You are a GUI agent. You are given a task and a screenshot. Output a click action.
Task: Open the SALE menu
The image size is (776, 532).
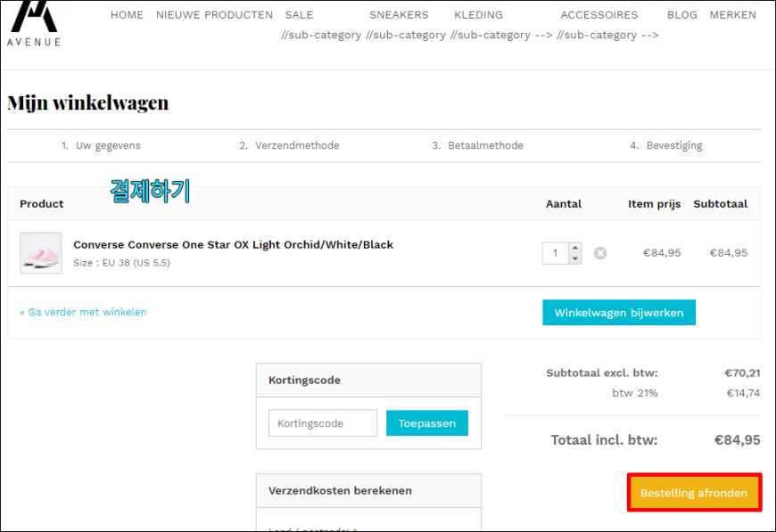299,15
